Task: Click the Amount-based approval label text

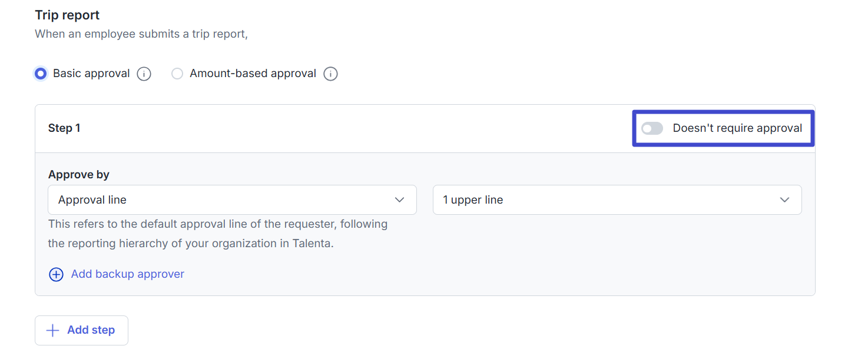Action: 253,74
